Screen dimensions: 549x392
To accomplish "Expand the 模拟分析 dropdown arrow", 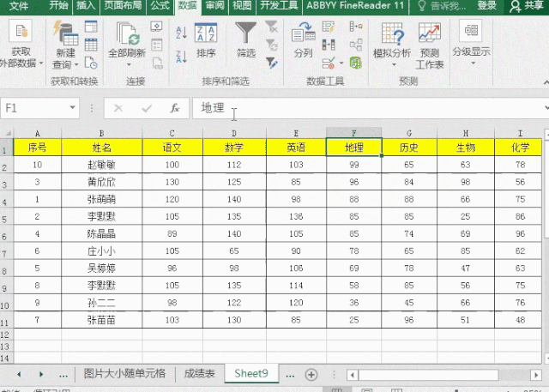I will (x=394, y=64).
